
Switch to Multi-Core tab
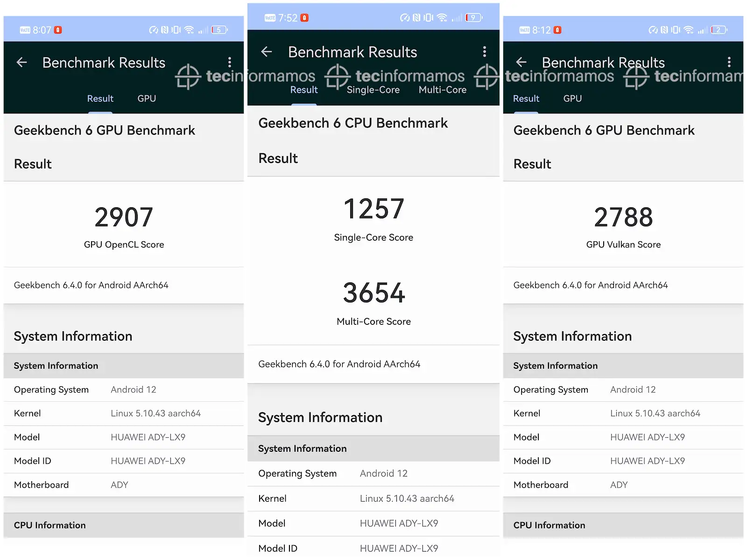pyautogui.click(x=442, y=90)
